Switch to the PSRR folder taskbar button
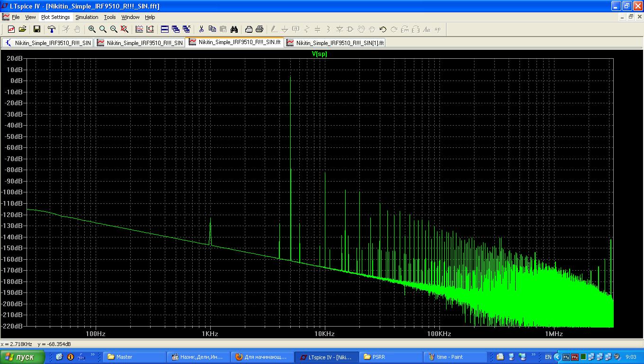Image resolution: width=644 pixels, height=364 pixels. coord(391,357)
